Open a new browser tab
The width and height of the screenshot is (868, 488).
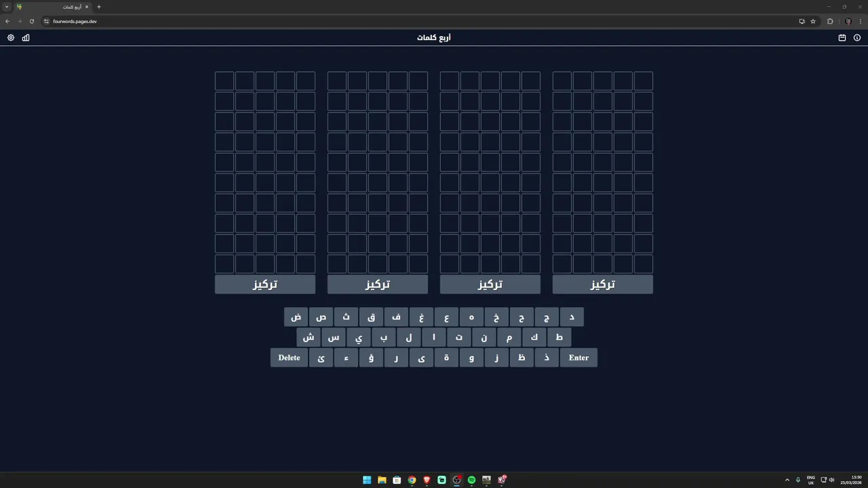99,7
